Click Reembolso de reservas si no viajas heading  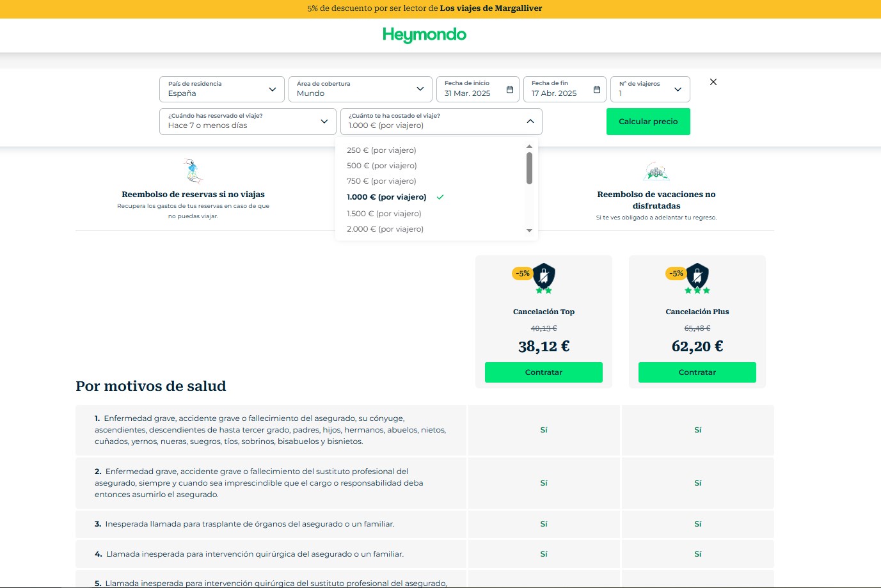point(193,195)
